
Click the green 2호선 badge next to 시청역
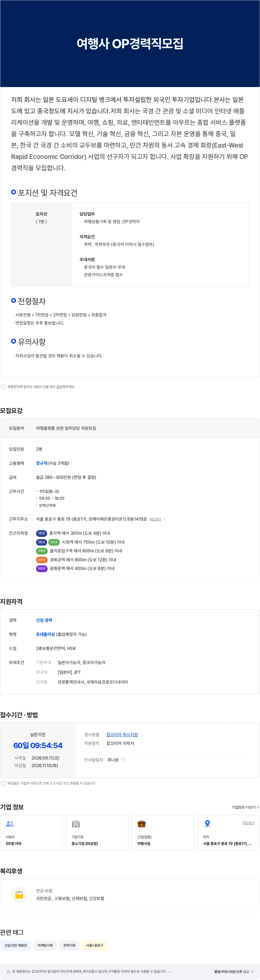[x=54, y=542]
